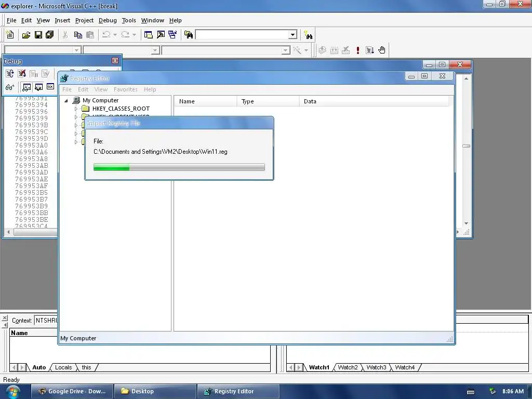
Task: Open the Insert menu
Action: point(62,20)
